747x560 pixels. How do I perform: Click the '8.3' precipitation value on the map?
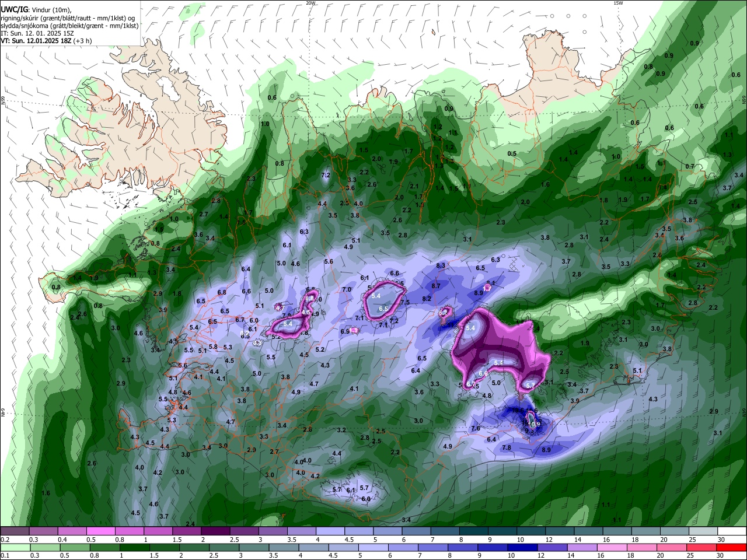(441, 265)
